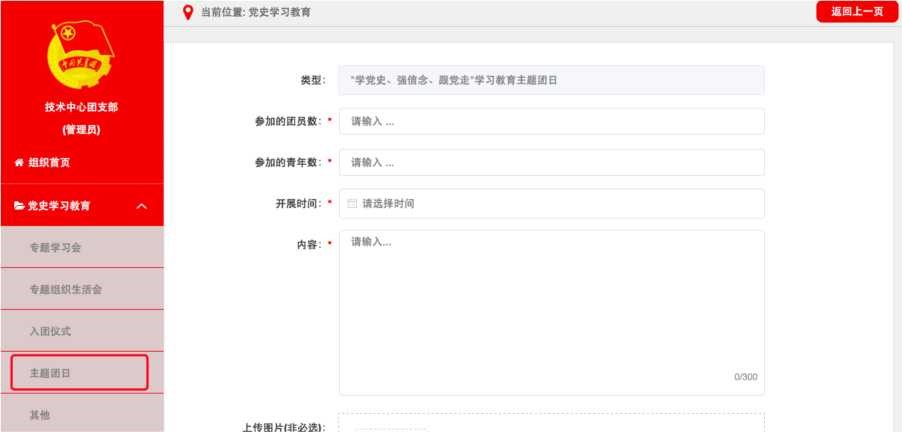Focus the 参加的青年数 input field
The width and height of the screenshot is (902, 432).
[x=551, y=162]
